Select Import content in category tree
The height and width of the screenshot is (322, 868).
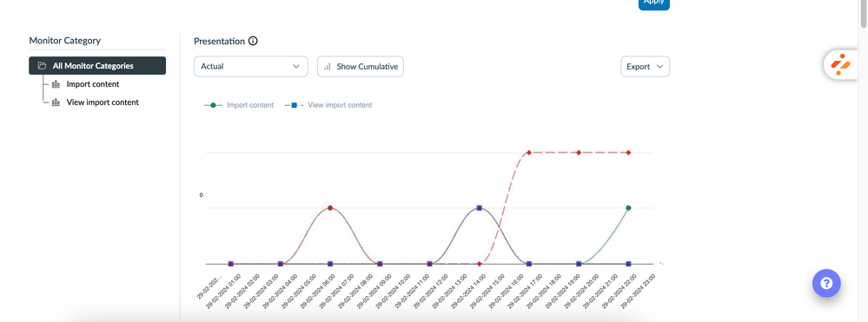tap(92, 85)
